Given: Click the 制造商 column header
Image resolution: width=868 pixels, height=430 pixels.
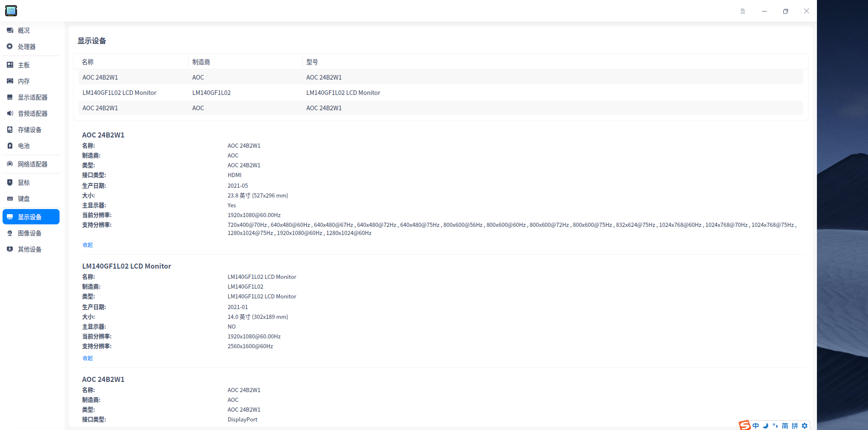Looking at the screenshot, I should click(201, 62).
